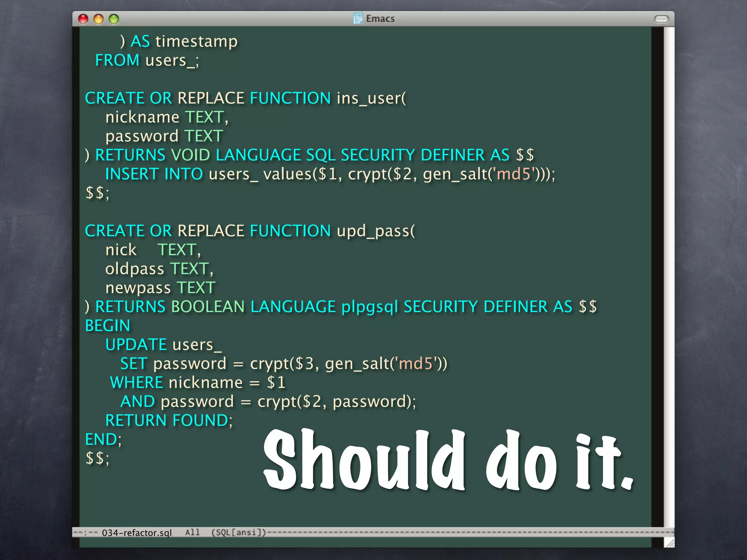
Task: Click the 'Emacs' window title text
Action: (380, 19)
